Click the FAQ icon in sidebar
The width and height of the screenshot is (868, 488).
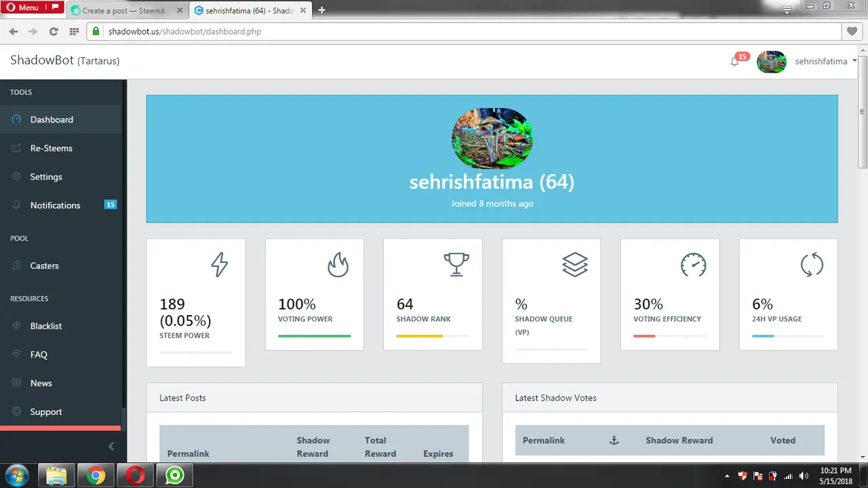pos(16,354)
